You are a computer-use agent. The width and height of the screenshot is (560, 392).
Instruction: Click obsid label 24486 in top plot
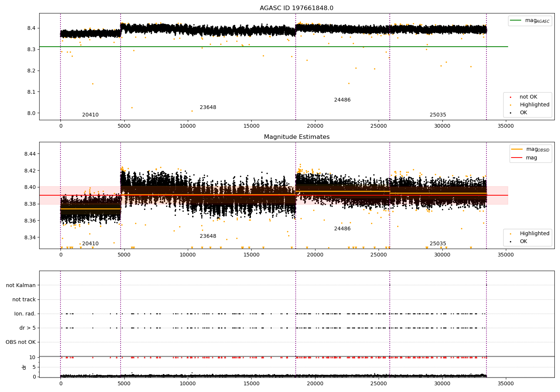(342, 100)
